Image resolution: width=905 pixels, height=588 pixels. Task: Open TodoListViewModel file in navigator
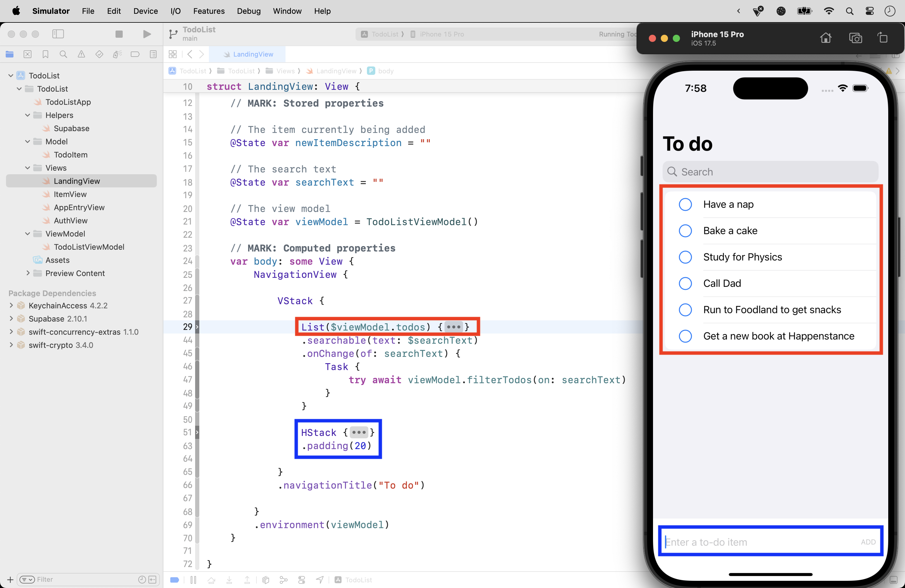pyautogui.click(x=89, y=247)
